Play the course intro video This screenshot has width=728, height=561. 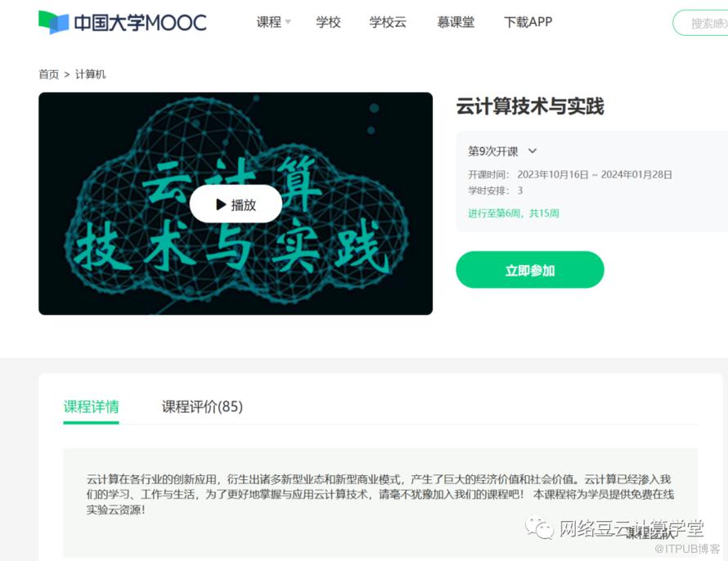pyautogui.click(x=236, y=204)
